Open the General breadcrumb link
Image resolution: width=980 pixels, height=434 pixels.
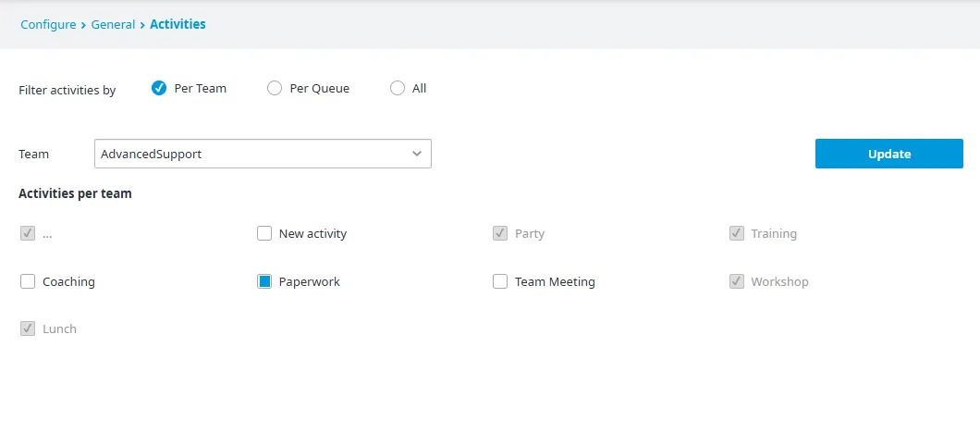pyautogui.click(x=113, y=24)
